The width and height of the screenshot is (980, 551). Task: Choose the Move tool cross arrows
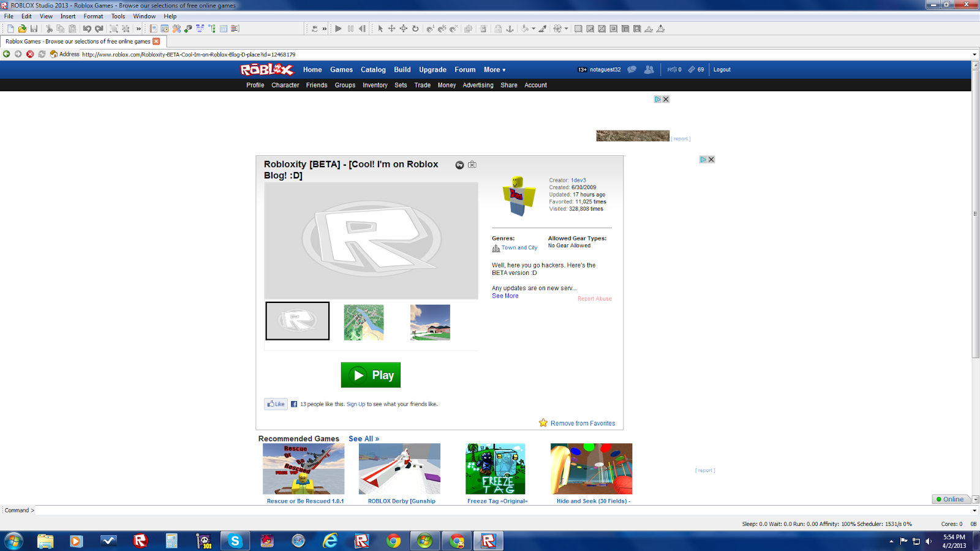pyautogui.click(x=391, y=29)
